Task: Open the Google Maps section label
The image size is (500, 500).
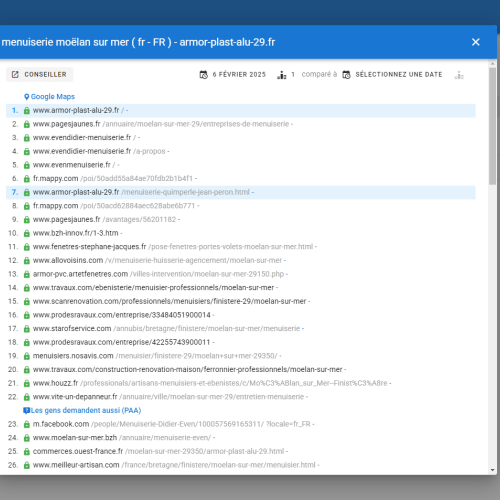Action: [x=53, y=96]
